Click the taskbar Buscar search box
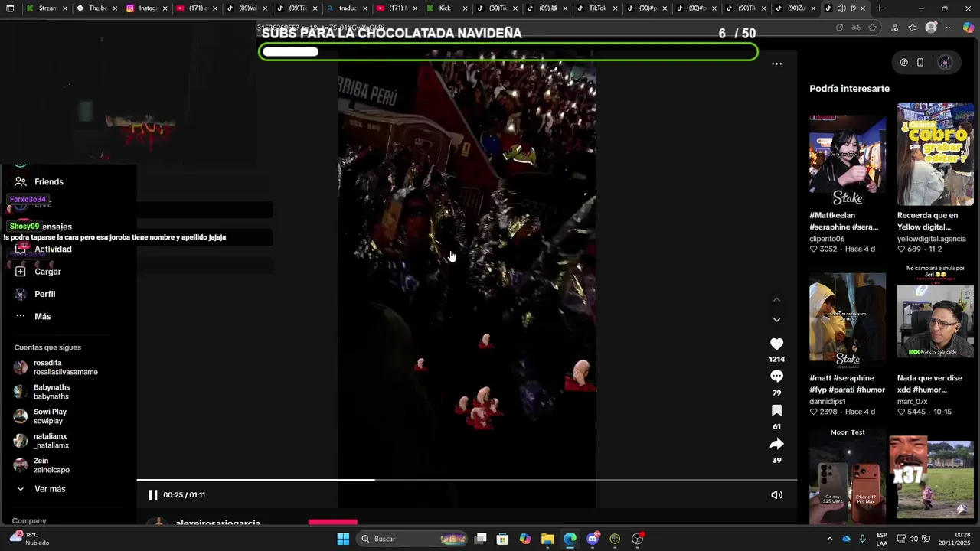 coord(413,539)
